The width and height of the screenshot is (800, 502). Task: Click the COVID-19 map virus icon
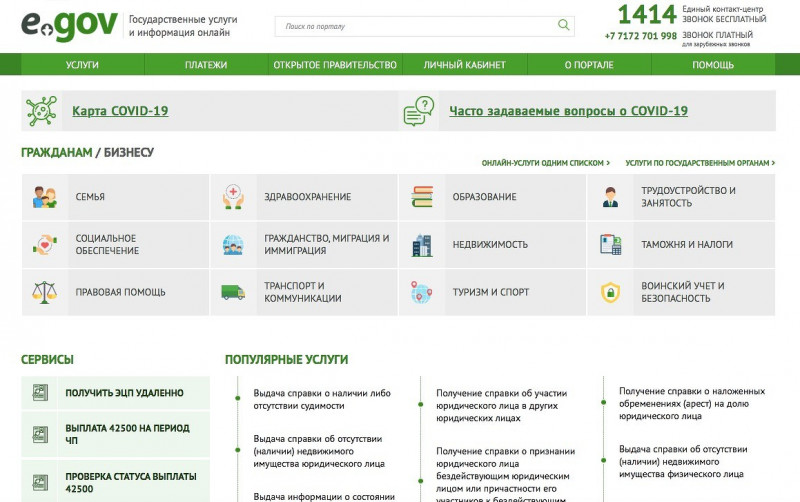pyautogui.click(x=41, y=111)
